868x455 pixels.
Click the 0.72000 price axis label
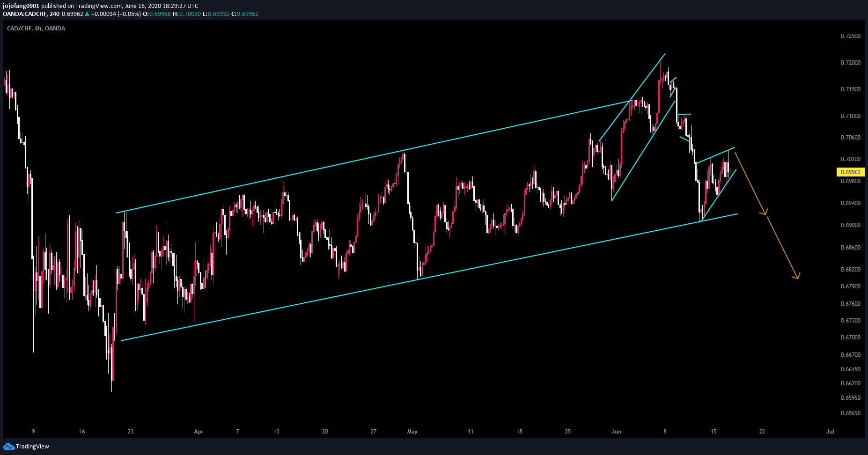click(x=850, y=63)
